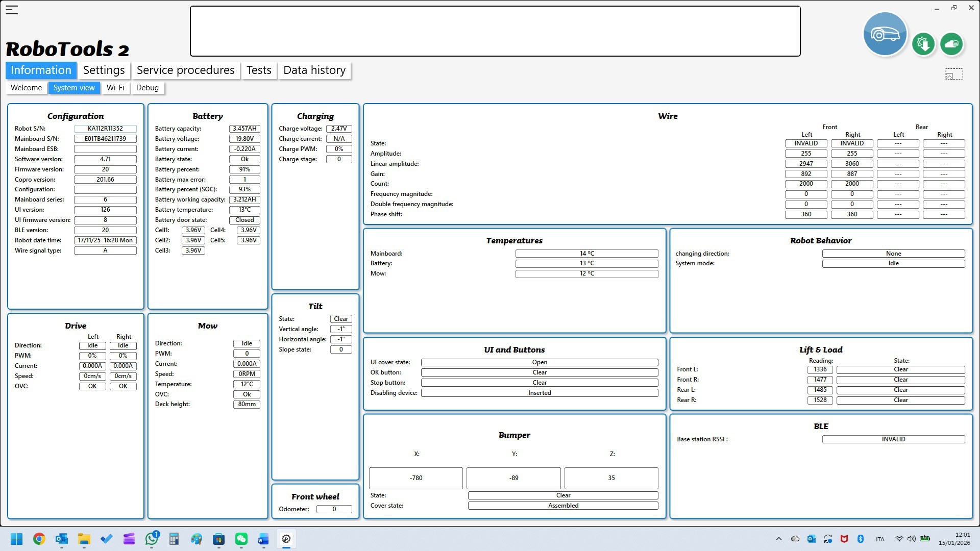
Task: Open the Service procedures tab
Action: click(185, 70)
